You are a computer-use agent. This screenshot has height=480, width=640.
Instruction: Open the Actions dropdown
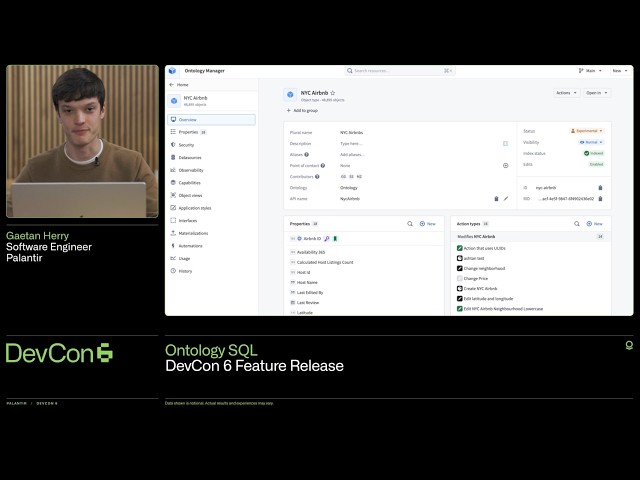click(x=566, y=93)
